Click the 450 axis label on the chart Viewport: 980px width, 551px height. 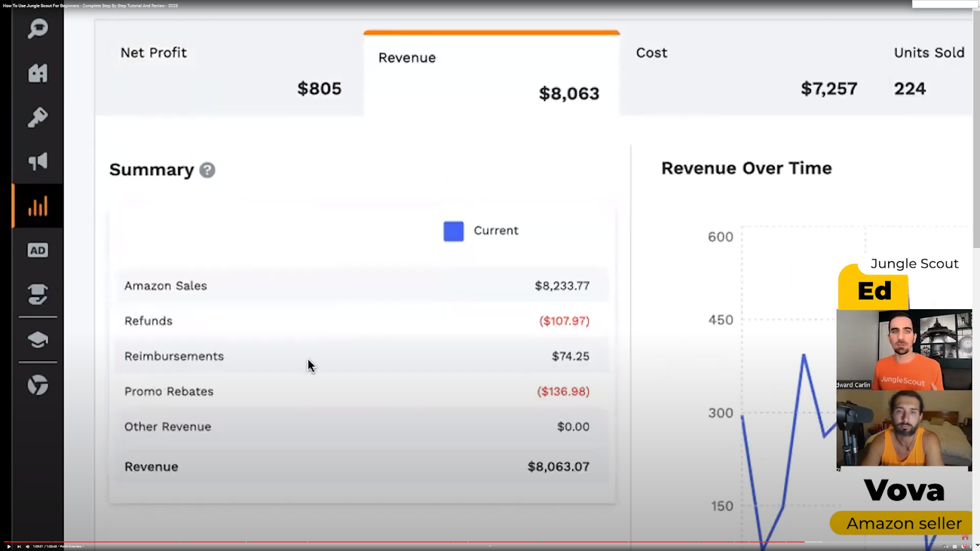pyautogui.click(x=721, y=320)
